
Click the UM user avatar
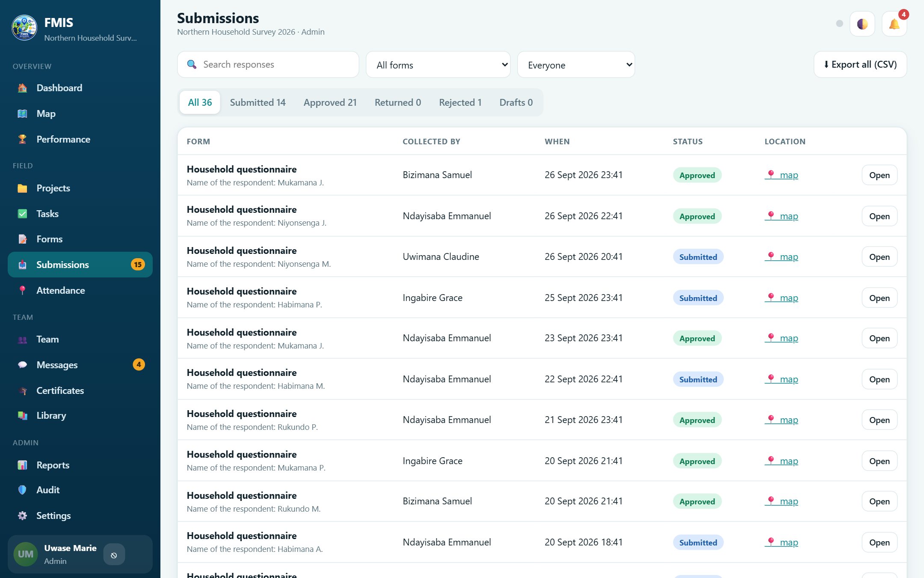tap(26, 554)
